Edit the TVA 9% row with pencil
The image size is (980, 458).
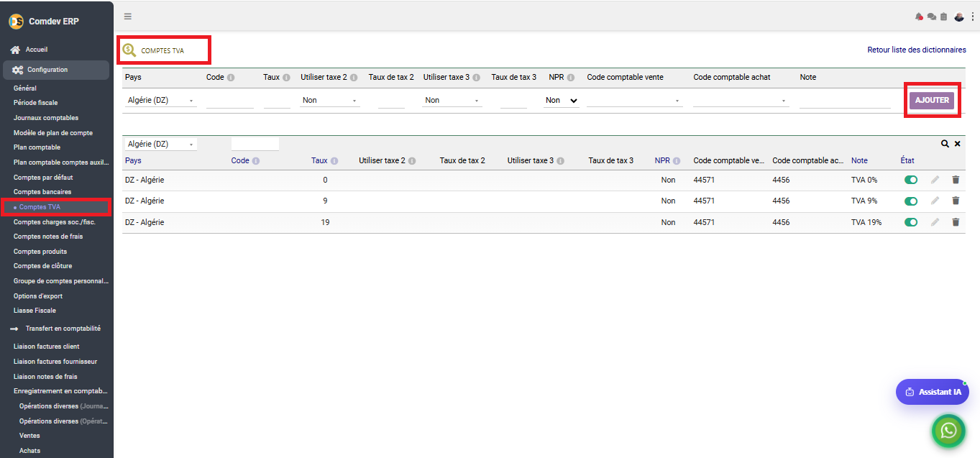pyautogui.click(x=935, y=201)
